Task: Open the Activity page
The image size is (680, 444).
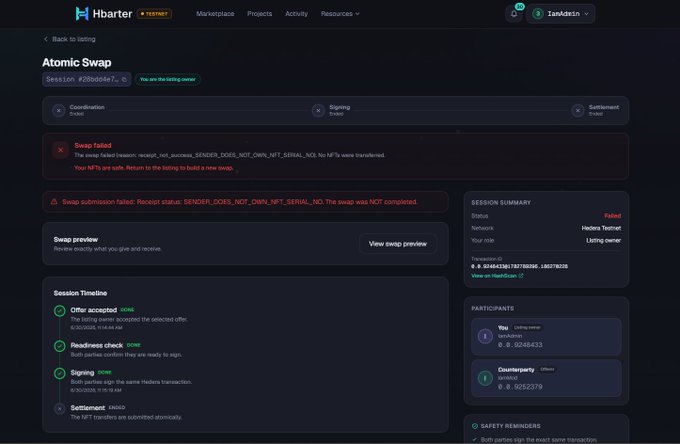Action: [297, 14]
